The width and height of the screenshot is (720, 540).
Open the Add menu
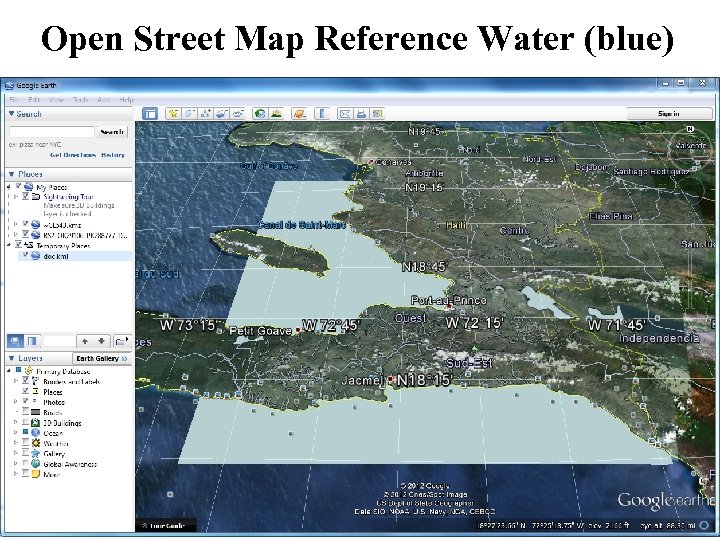pos(103,100)
